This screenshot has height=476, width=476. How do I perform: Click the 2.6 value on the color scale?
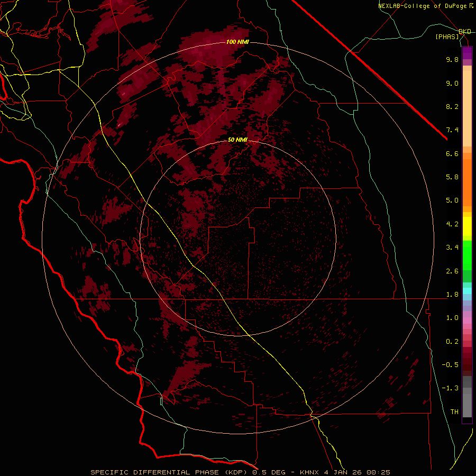[452, 271]
